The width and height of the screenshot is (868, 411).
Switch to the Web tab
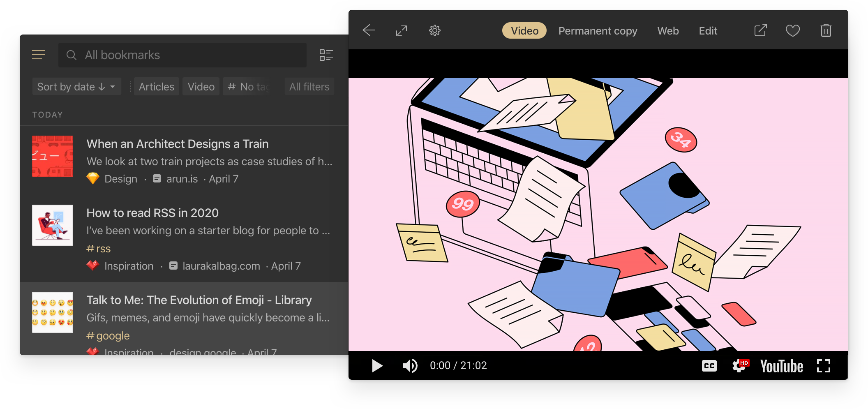(x=668, y=30)
